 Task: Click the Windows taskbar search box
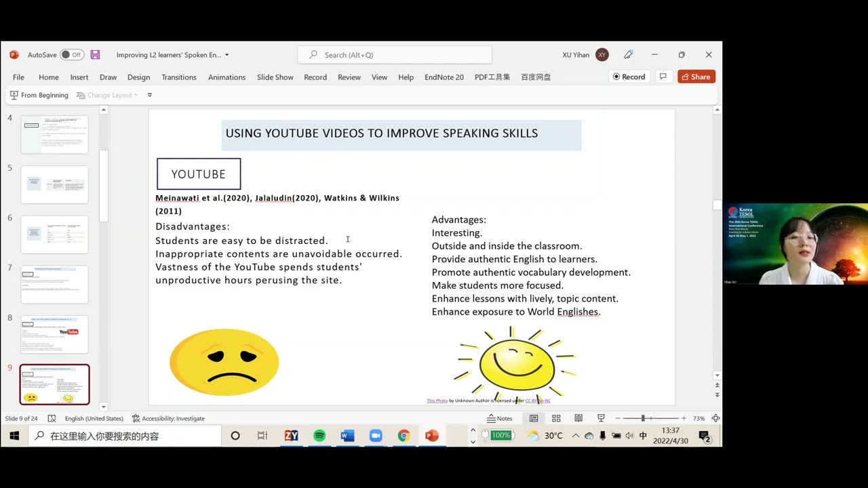[125, 436]
